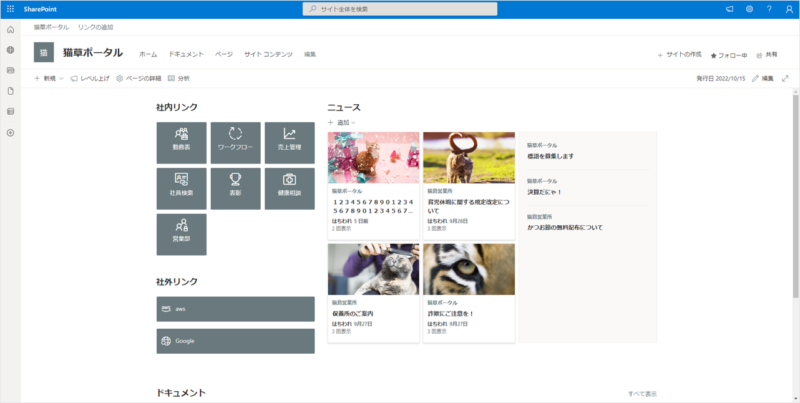Open the app launcher waffle icon

10,9
